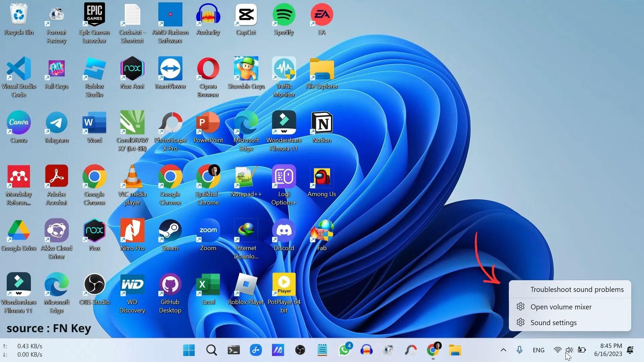Select the Among Us icon
Image resolution: width=644 pixels, height=362 pixels.
(322, 181)
